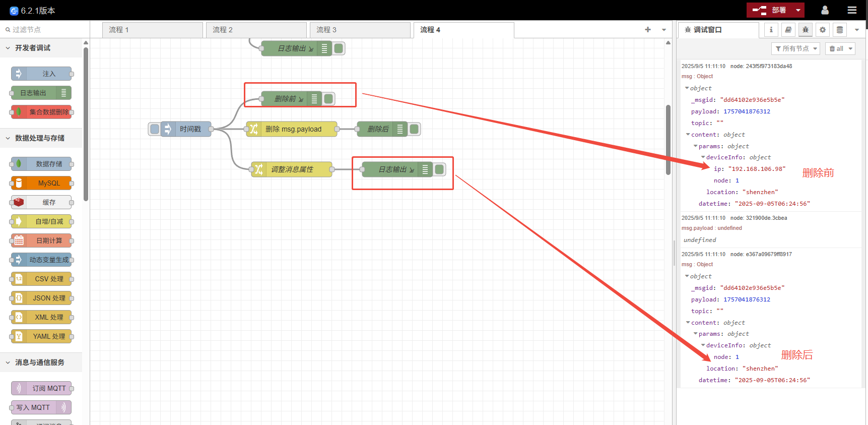Toggle the 删除前 debug node output button
Viewport: 868px width, 425px height.
(x=329, y=99)
